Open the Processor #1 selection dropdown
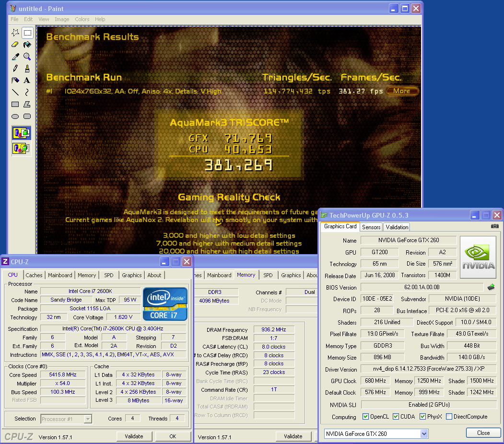This screenshot has height=444, width=504. pyautogui.click(x=87, y=419)
